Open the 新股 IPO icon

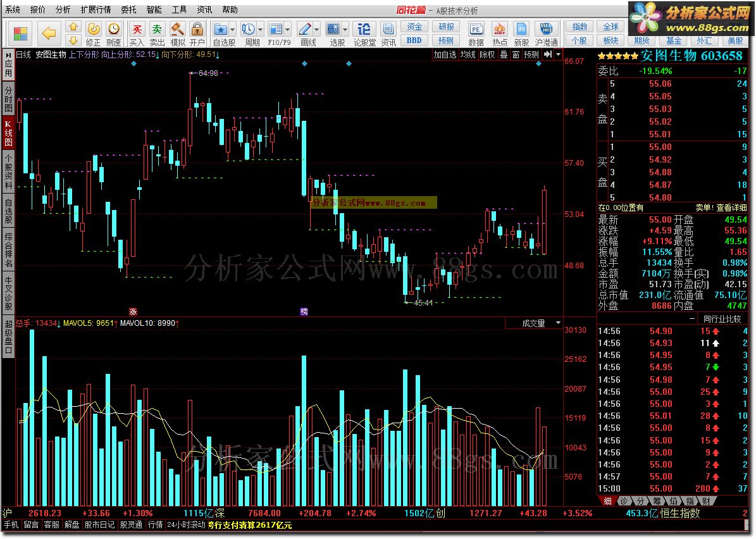click(x=521, y=34)
